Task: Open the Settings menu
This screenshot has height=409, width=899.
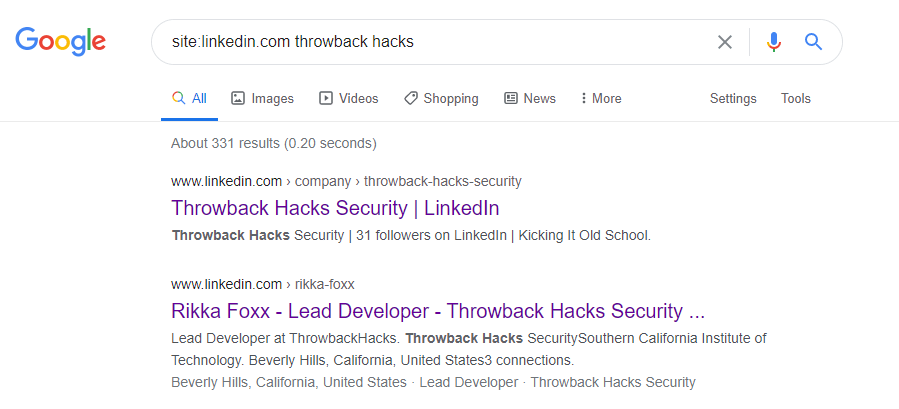Action: (733, 98)
